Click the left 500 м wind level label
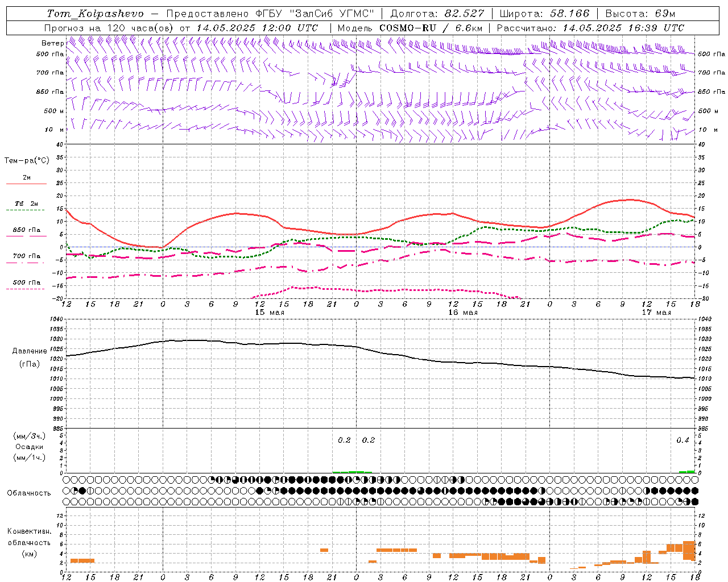 (54, 111)
